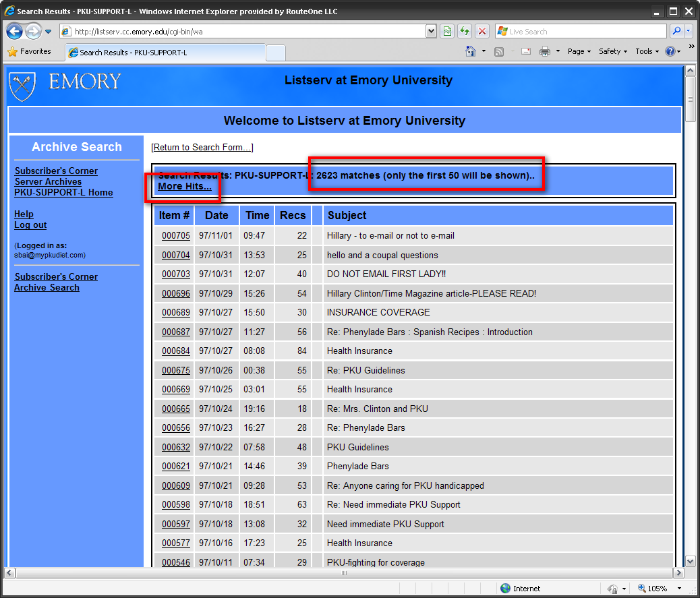Open item 000705 message
Viewport: 700px width, 598px height.
coord(176,236)
